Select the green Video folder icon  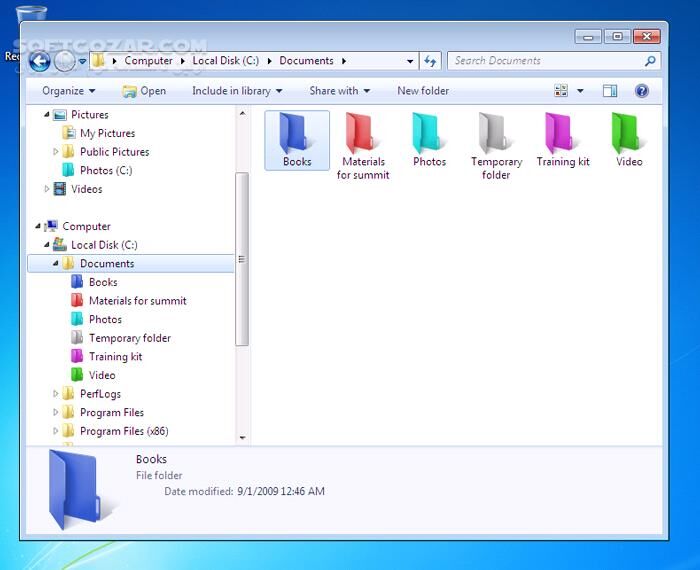(x=629, y=134)
